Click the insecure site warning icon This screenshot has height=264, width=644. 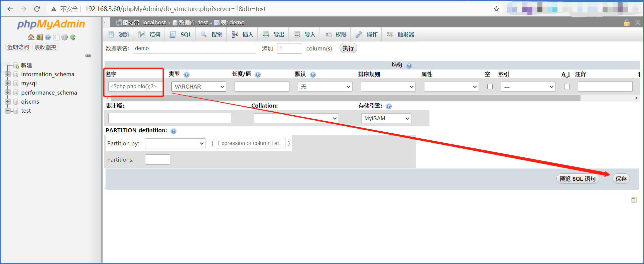[x=53, y=9]
